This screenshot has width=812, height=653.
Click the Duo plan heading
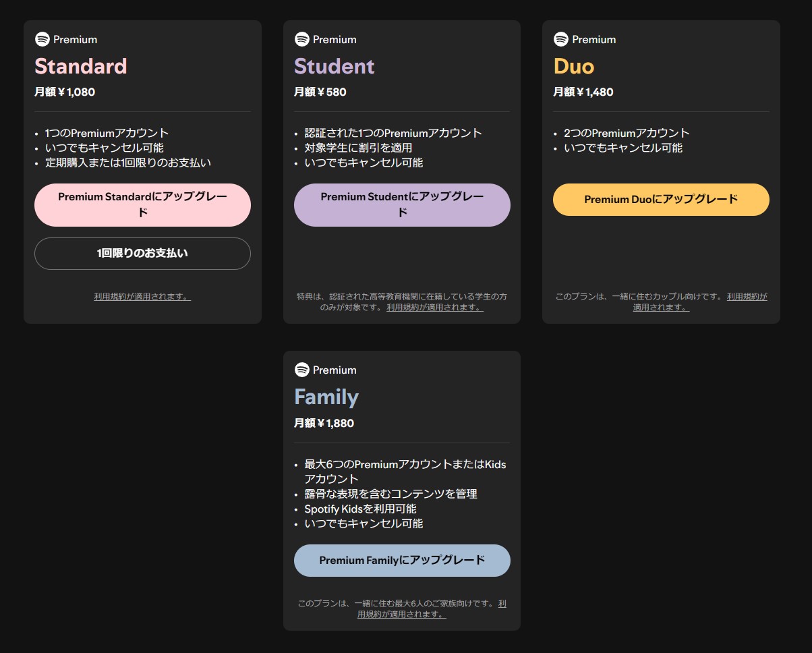(574, 66)
